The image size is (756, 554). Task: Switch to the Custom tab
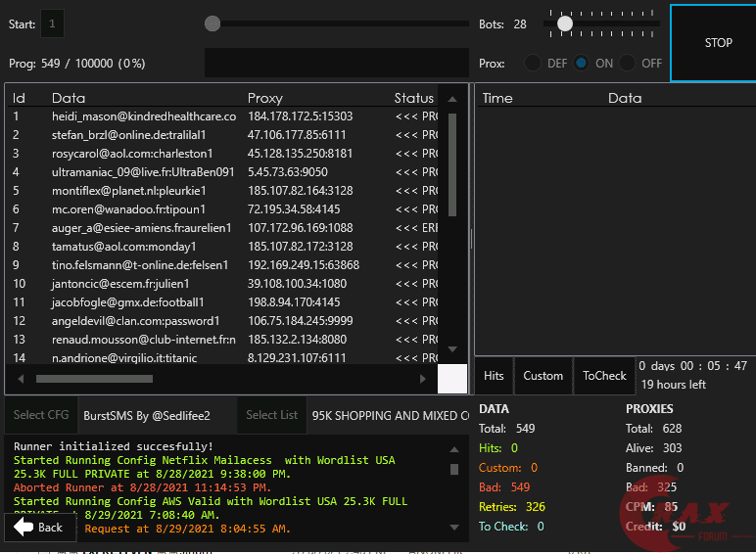click(x=543, y=376)
